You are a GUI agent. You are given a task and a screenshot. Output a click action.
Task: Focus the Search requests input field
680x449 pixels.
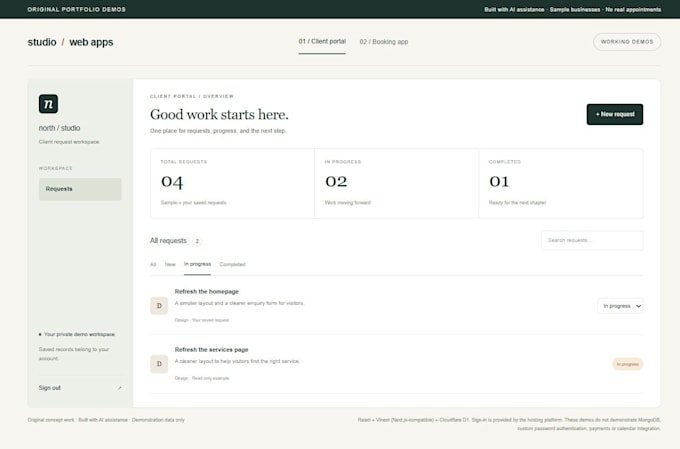pos(592,240)
